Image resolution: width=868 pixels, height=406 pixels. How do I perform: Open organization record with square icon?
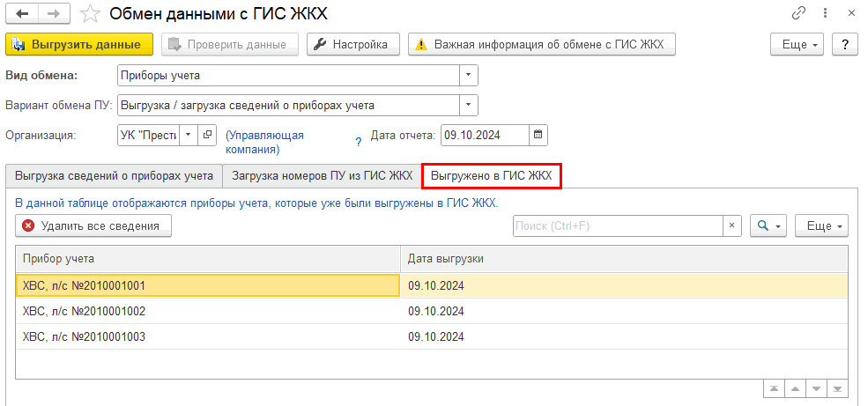tap(208, 135)
